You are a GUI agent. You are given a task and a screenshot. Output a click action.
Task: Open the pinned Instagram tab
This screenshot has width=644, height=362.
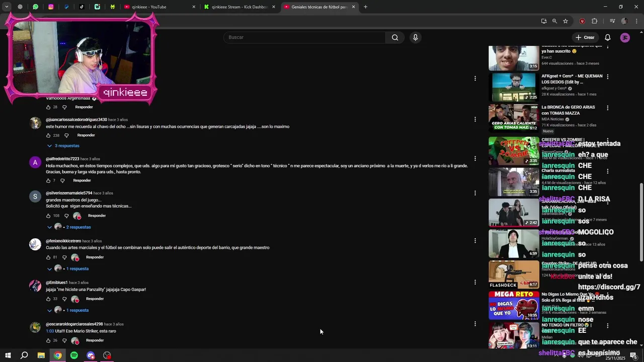click(51, 7)
